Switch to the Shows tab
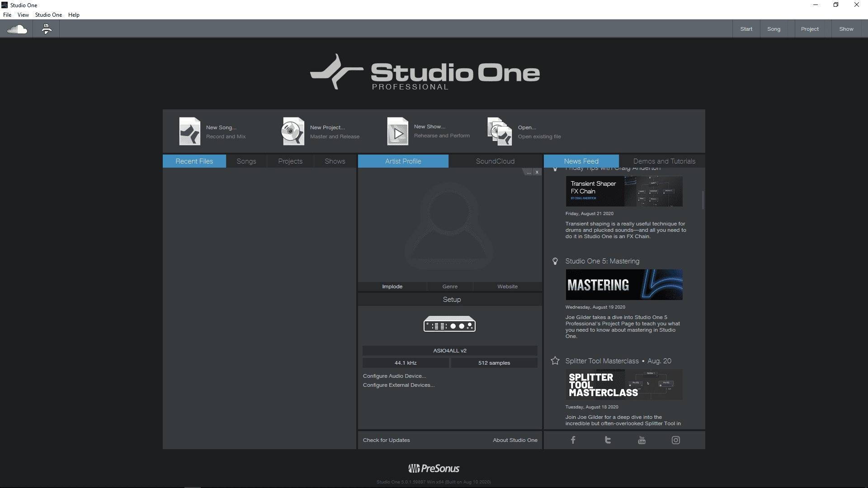 tap(335, 161)
